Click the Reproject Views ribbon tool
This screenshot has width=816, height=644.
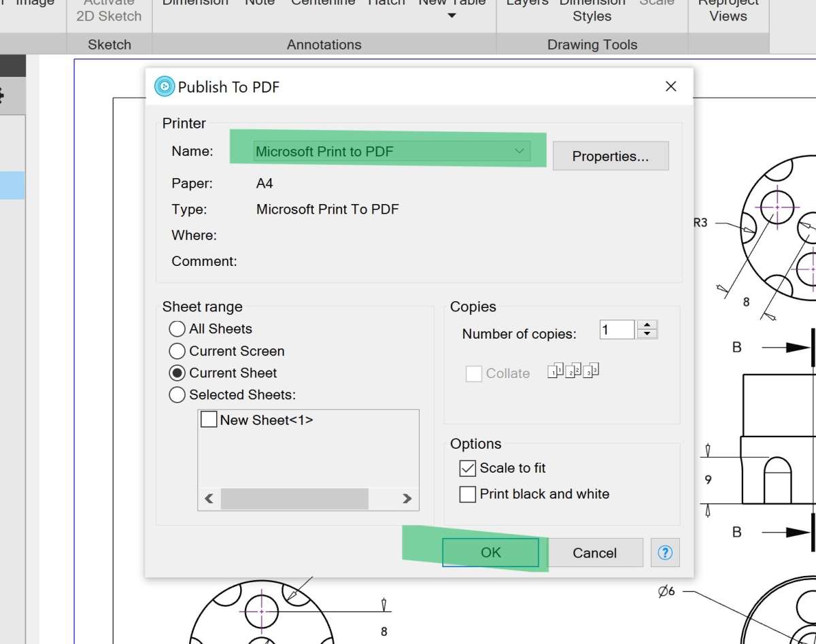coord(728,12)
